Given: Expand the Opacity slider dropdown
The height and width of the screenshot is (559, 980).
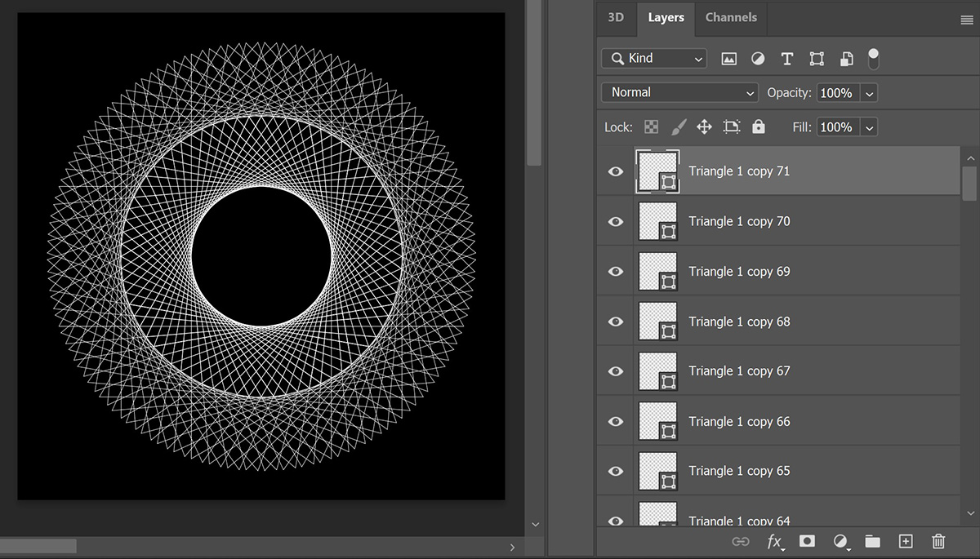Looking at the screenshot, I should [x=869, y=92].
